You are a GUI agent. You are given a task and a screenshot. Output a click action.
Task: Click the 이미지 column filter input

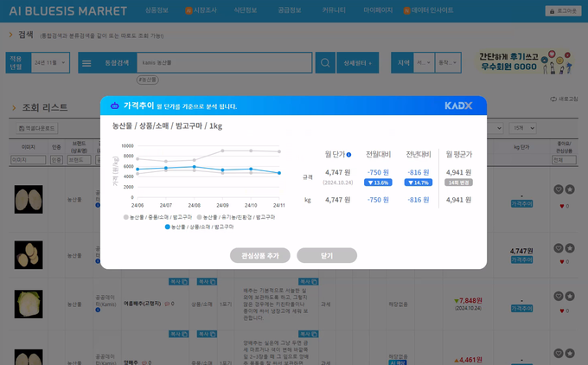point(29,160)
